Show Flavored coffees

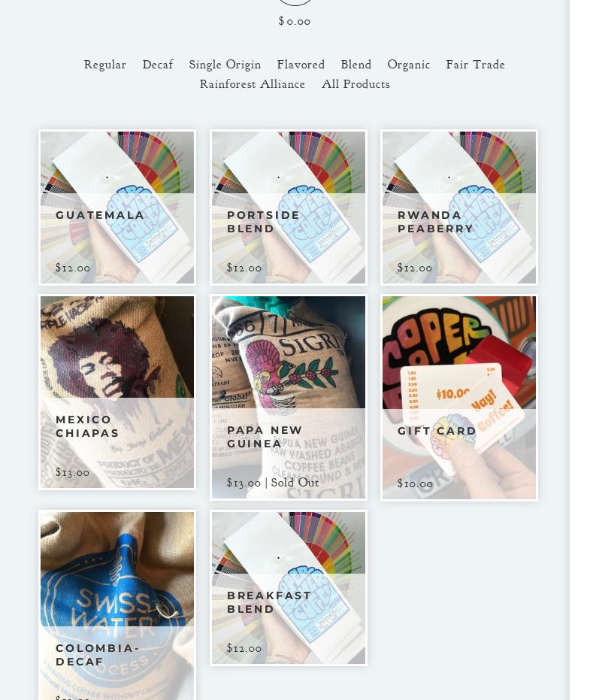(301, 65)
